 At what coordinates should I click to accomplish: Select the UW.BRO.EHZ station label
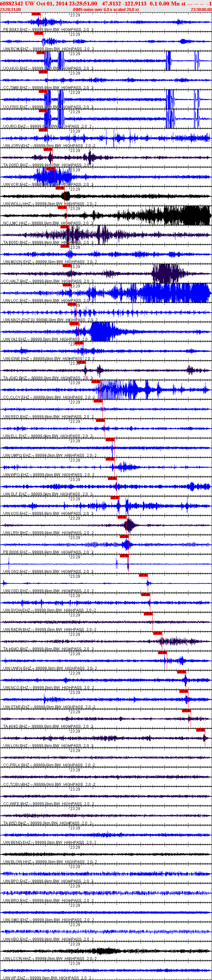(x=48, y=901)
